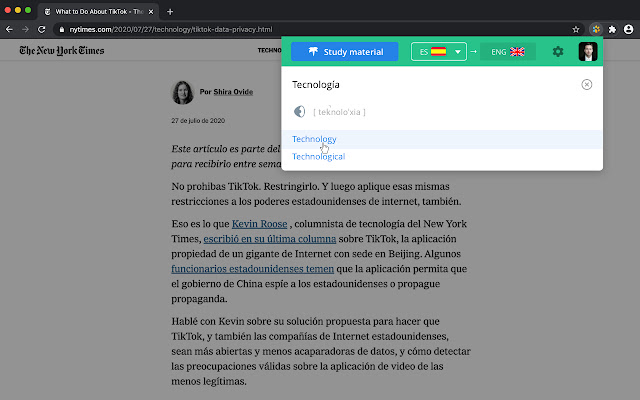
Task: Bookmark this page with the star icon
Action: [x=576, y=30]
